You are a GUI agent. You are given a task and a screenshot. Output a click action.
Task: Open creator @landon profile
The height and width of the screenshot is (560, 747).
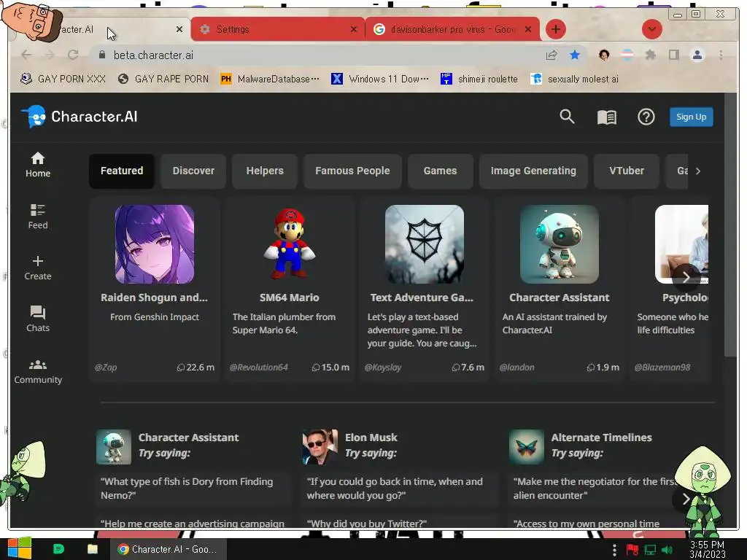pos(517,367)
